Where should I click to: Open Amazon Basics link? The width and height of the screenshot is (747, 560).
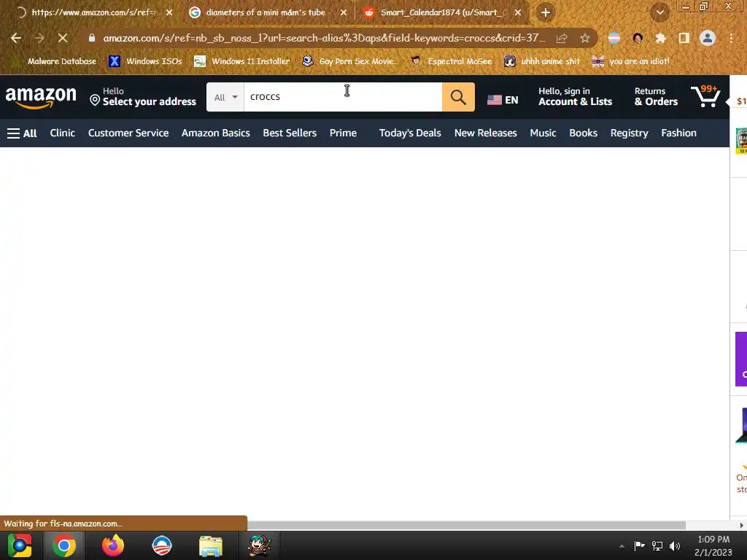click(x=215, y=133)
